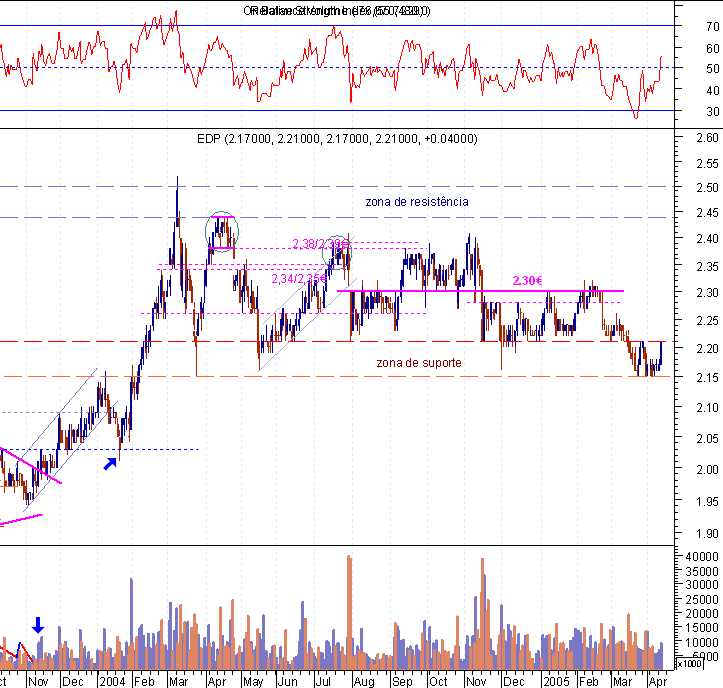Click the price axis label 2.60

(x=707, y=138)
